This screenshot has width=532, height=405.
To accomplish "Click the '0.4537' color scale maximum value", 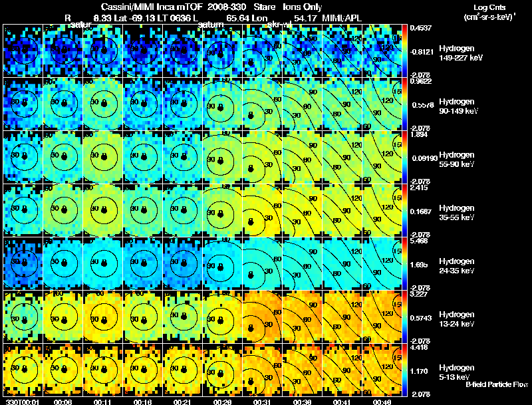I will (421, 28).
